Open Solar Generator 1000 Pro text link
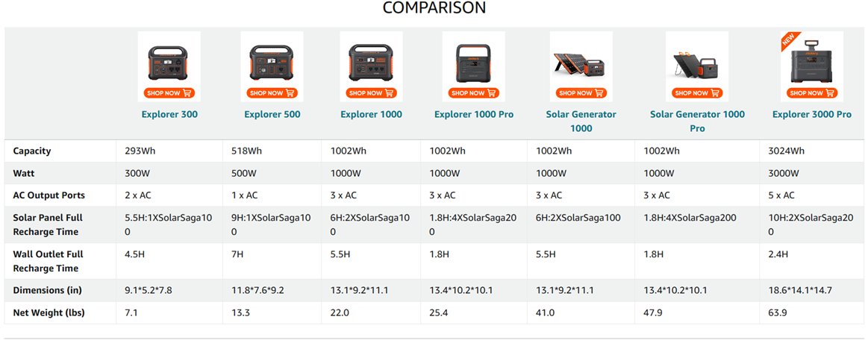This screenshot has height=343, width=868. click(x=697, y=122)
